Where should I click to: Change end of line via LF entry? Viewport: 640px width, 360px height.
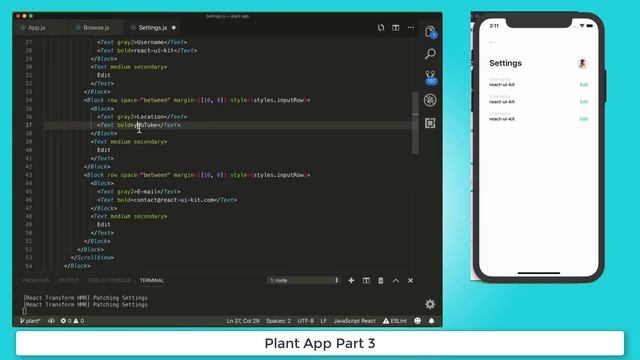(324, 321)
